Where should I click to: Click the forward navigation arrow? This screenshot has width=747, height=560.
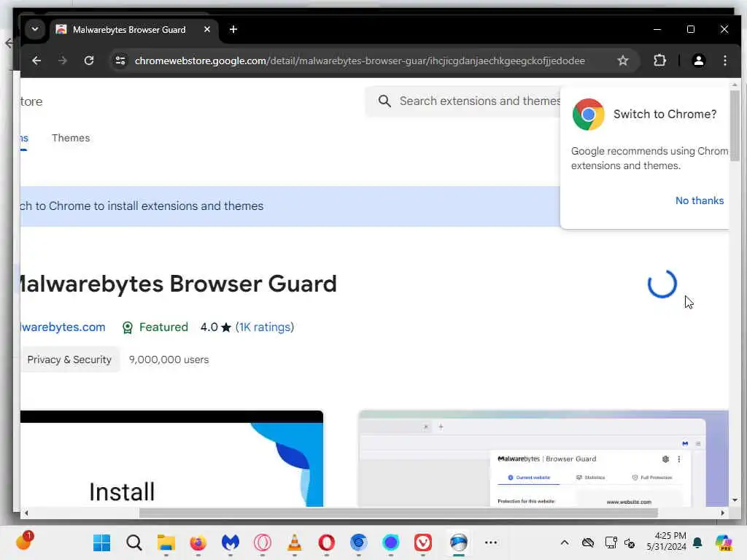click(63, 61)
